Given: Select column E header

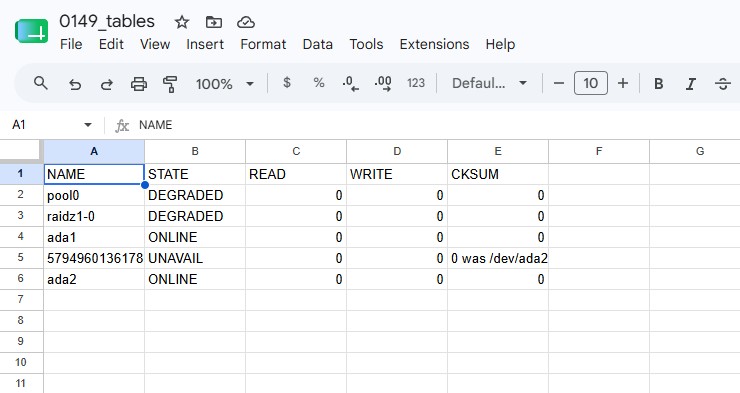Looking at the screenshot, I should point(498,151).
